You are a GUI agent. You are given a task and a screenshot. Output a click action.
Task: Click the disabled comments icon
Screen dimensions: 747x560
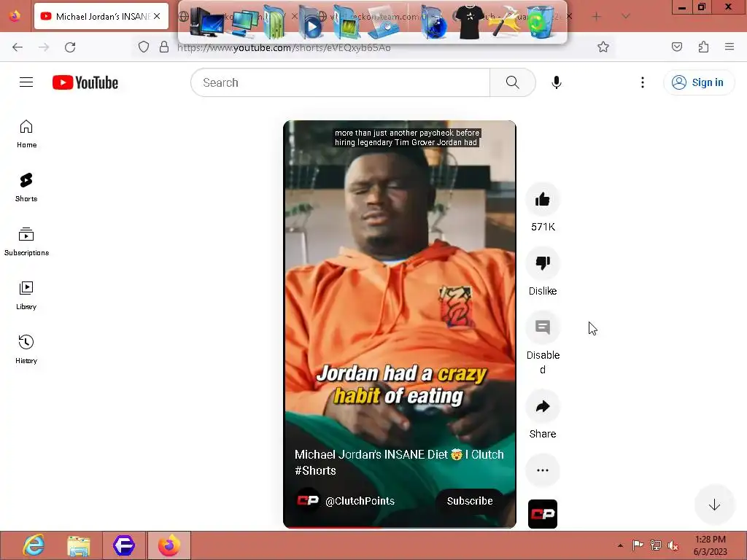[543, 327]
